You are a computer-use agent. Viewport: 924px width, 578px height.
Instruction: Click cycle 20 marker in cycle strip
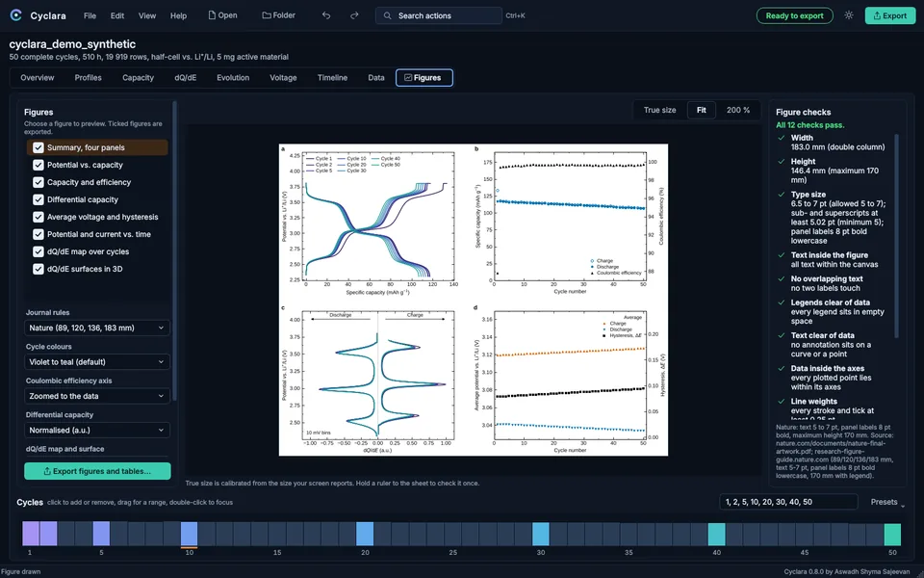[365, 534]
